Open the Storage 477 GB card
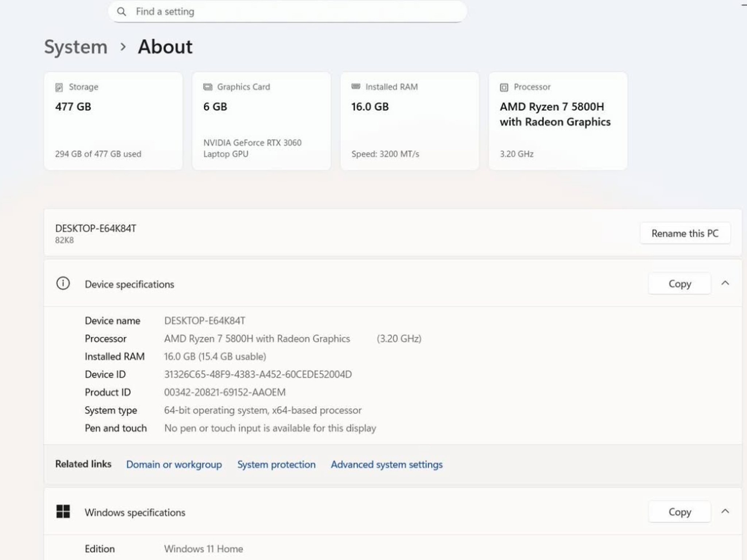Image resolution: width=747 pixels, height=560 pixels. [113, 121]
